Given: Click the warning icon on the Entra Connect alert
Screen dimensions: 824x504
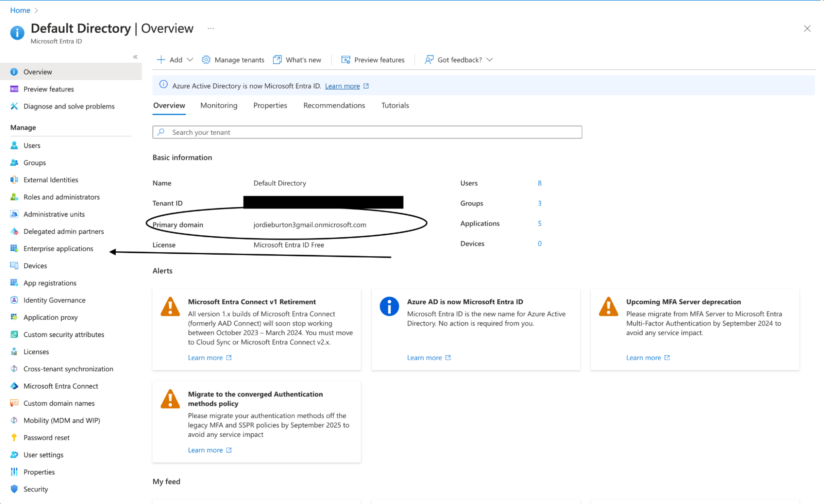Looking at the screenshot, I should [x=170, y=307].
